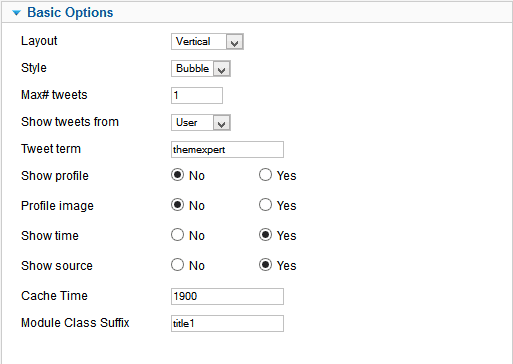Image resolution: width=513 pixels, height=364 pixels.
Task: Select Yes for Show source
Action: [x=265, y=265]
